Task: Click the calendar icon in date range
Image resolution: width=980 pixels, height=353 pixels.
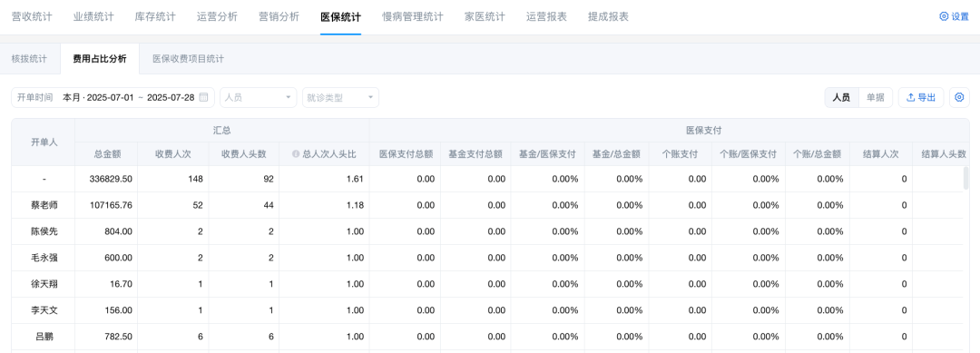Action: (204, 97)
